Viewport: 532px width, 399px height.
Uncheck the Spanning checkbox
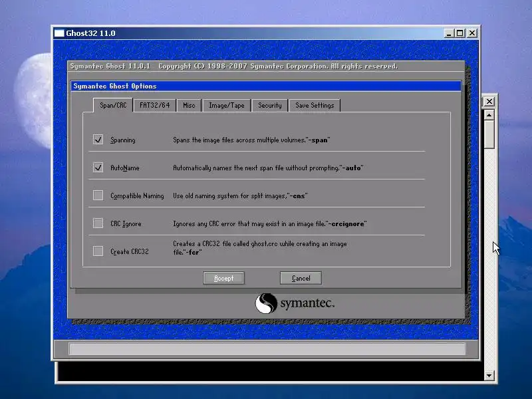tap(98, 140)
